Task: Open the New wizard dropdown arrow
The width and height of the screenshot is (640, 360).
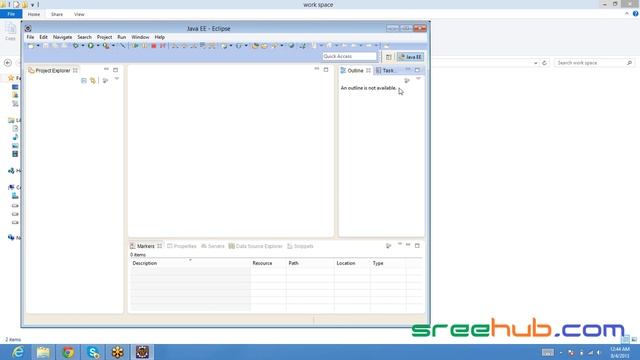Action: [38, 46]
